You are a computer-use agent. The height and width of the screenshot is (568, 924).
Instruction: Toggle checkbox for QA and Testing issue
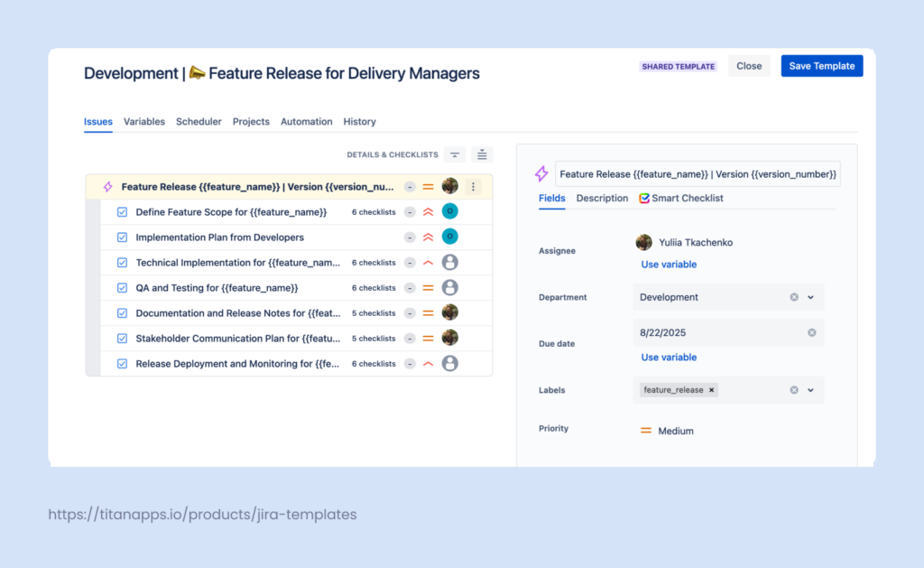click(x=122, y=288)
